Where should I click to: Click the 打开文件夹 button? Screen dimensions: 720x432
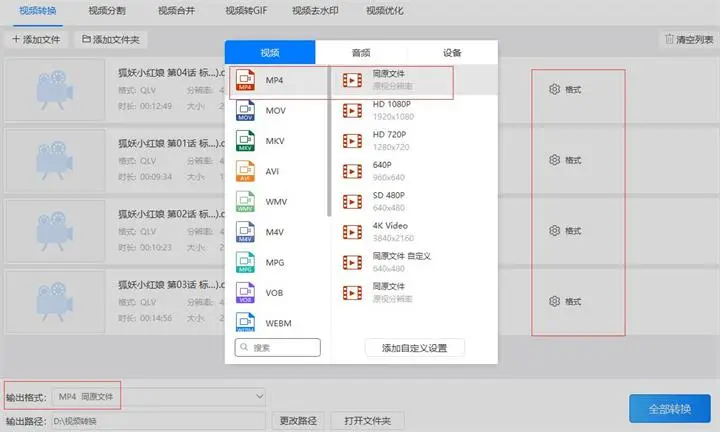[x=367, y=421]
